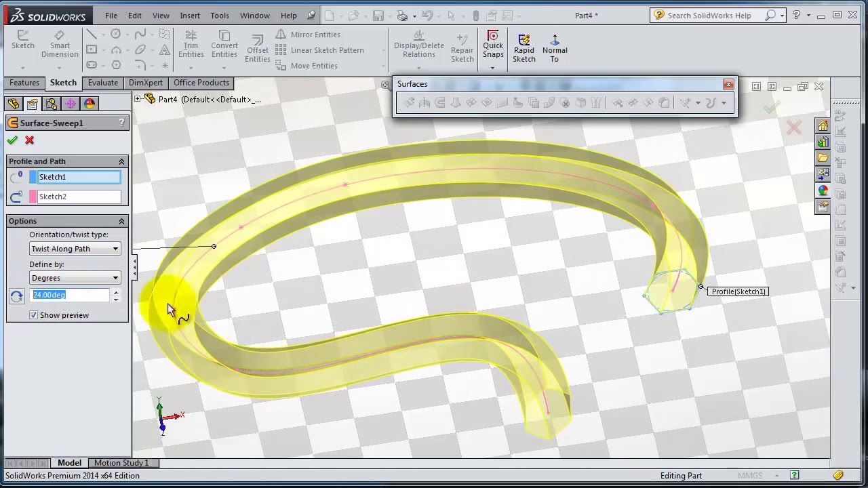Open Convert Entities dropdown arrow
868x488 pixels.
[x=224, y=67]
